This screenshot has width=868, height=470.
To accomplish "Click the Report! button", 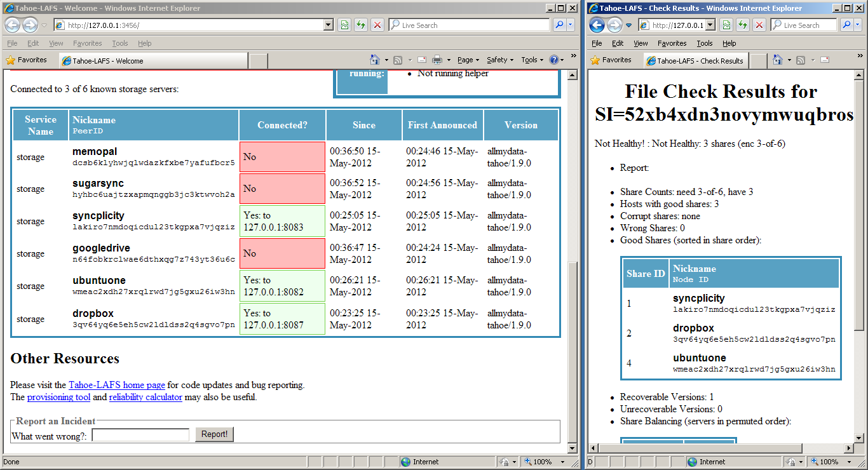I will 214,434.
